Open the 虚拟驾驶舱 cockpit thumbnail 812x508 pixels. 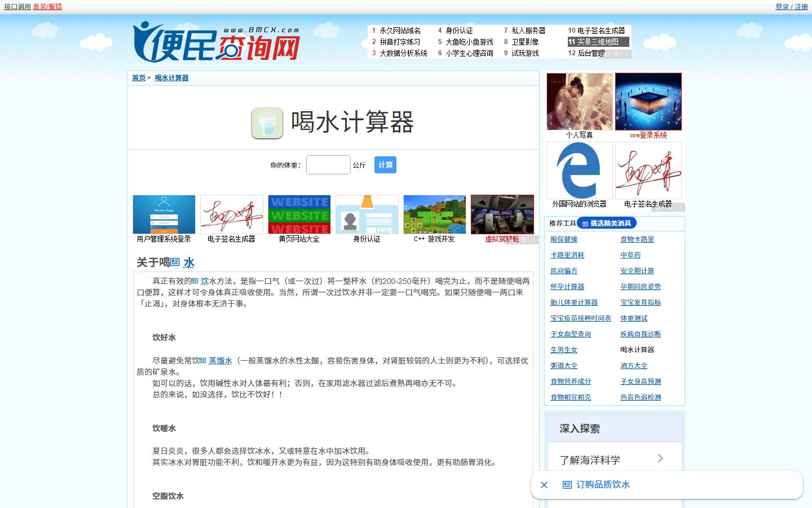502,214
